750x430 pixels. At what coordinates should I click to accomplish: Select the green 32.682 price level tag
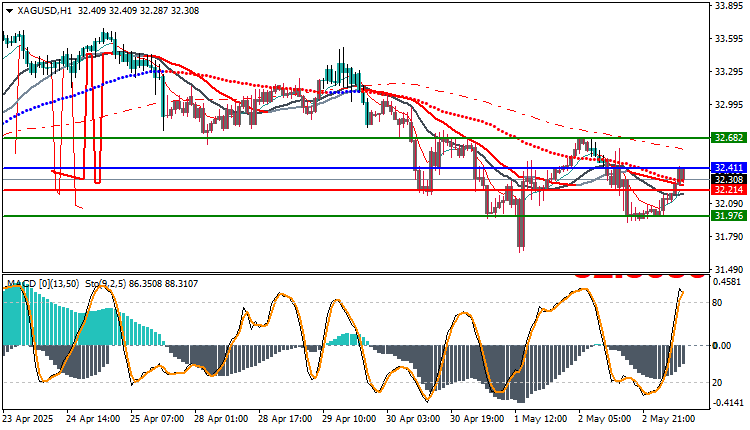(x=728, y=138)
